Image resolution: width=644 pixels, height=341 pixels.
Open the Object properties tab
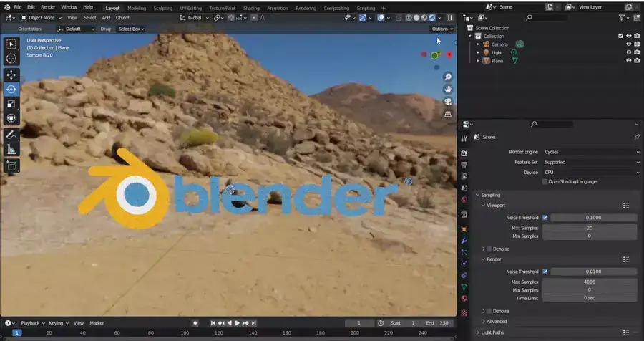coord(464,229)
